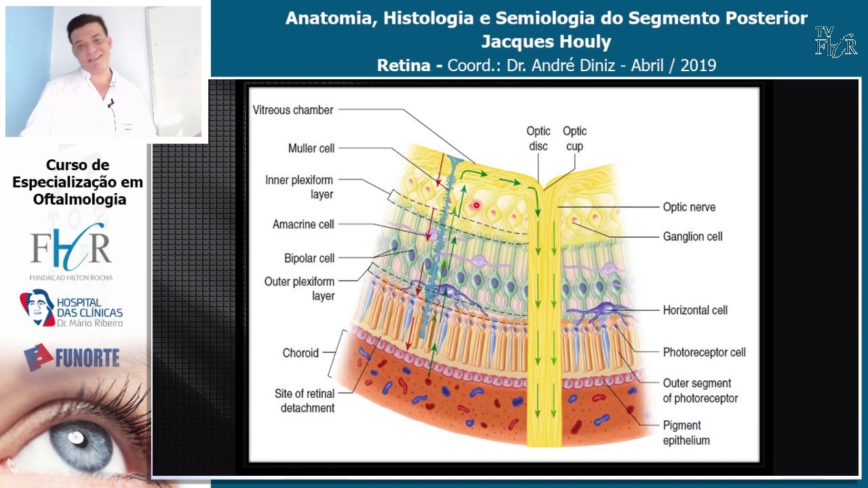Click the 'Amacrine cell' label

303,224
